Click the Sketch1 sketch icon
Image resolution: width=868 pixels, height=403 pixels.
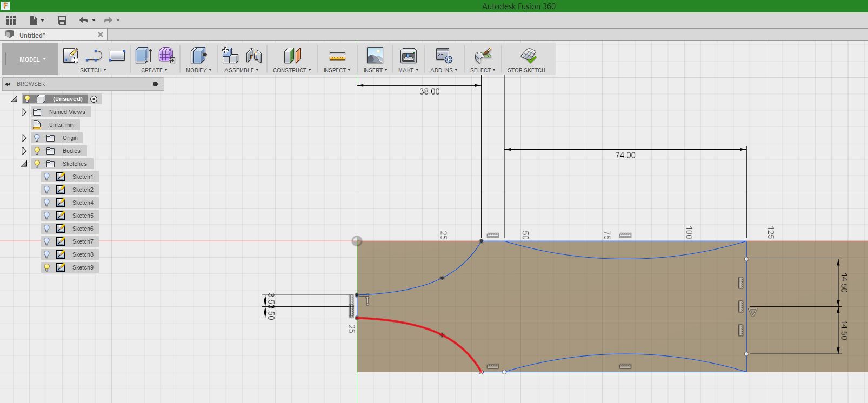pyautogui.click(x=61, y=177)
